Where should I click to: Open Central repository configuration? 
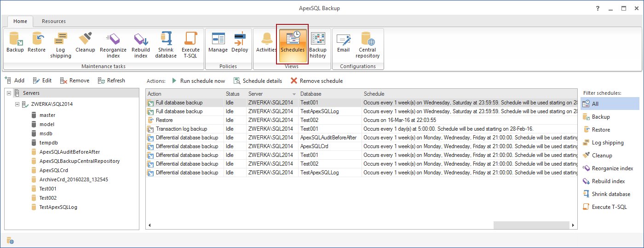point(368,45)
